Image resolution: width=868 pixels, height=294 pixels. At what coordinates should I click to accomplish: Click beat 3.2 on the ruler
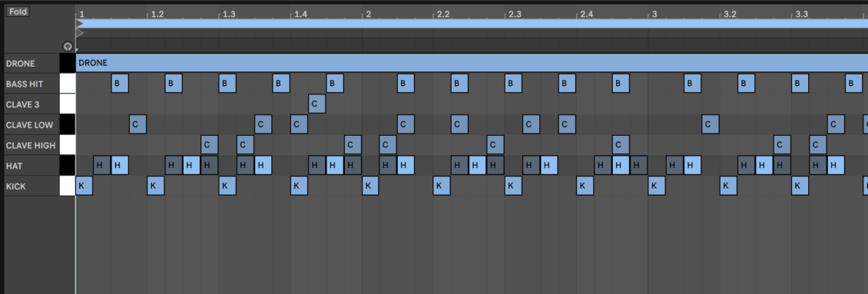(x=730, y=14)
